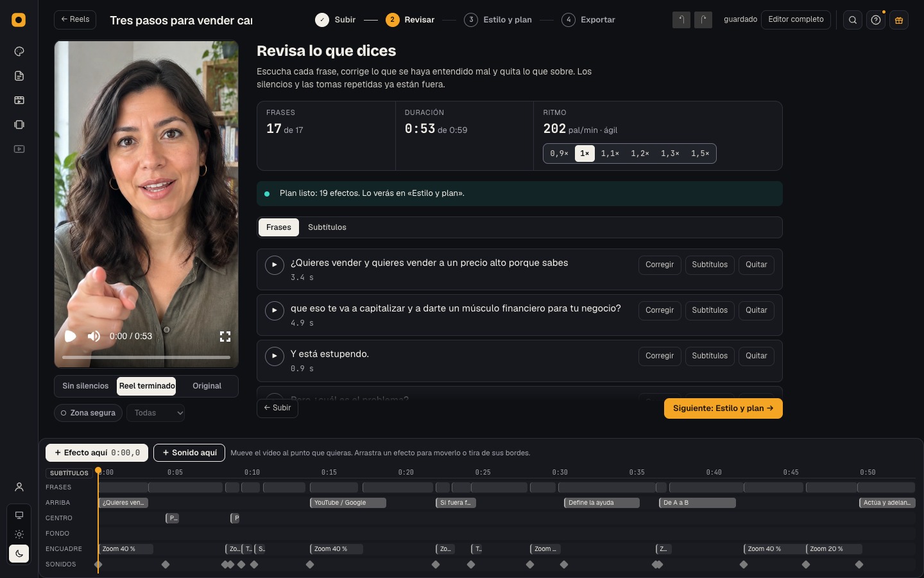This screenshot has width=924, height=578.
Task: Open Editor completo
Action: (x=796, y=20)
